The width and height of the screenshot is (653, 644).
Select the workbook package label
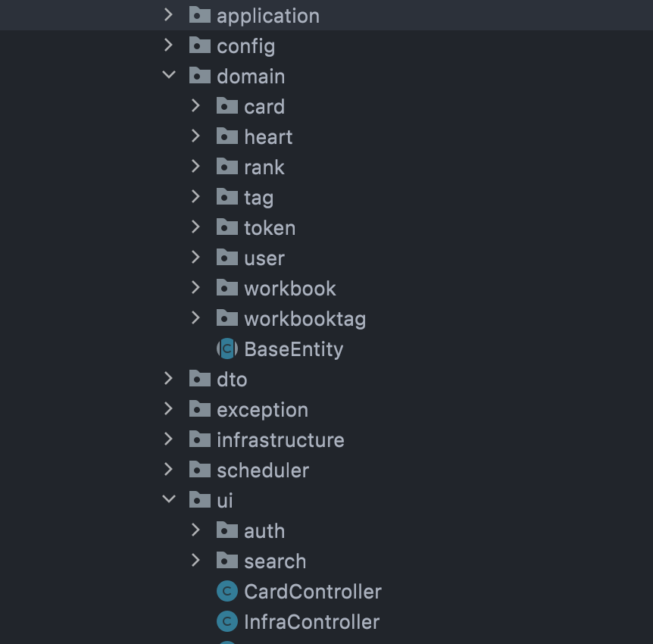[290, 289]
